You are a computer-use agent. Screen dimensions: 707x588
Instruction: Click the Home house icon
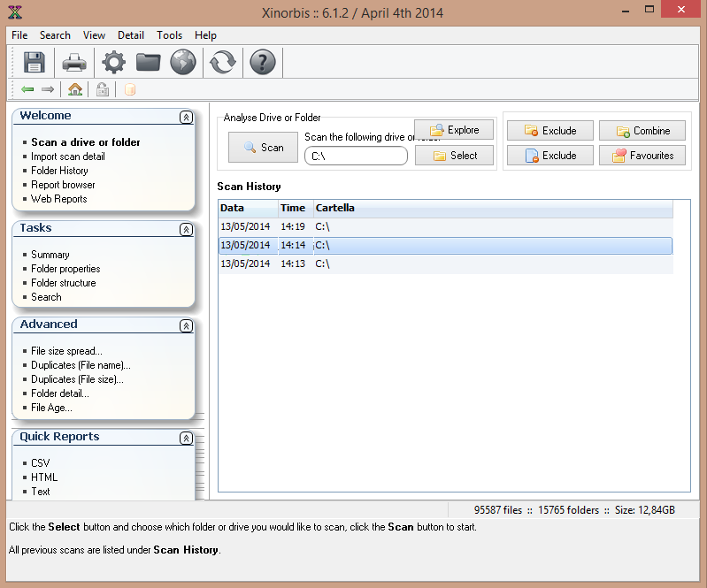tap(75, 89)
